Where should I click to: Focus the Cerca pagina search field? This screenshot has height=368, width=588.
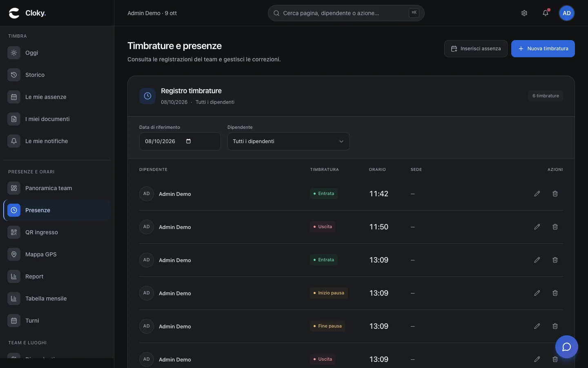click(x=346, y=13)
